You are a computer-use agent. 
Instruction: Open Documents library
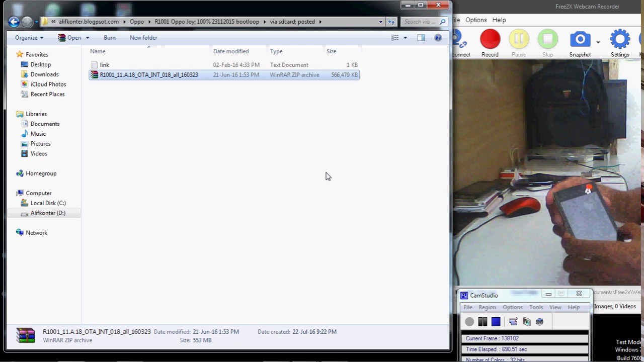point(45,124)
